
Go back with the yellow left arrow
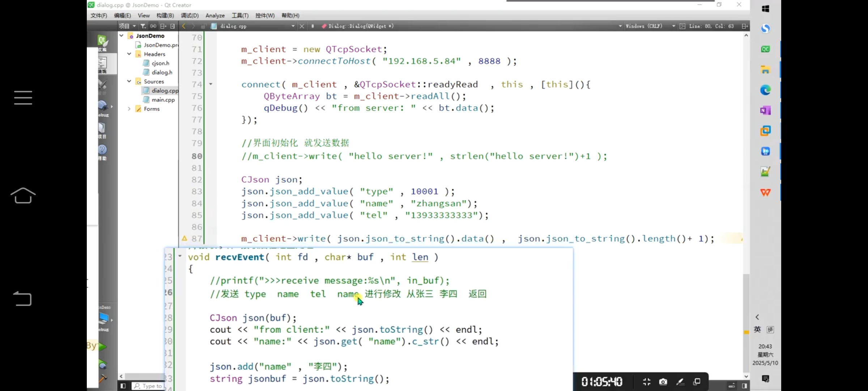tap(184, 26)
